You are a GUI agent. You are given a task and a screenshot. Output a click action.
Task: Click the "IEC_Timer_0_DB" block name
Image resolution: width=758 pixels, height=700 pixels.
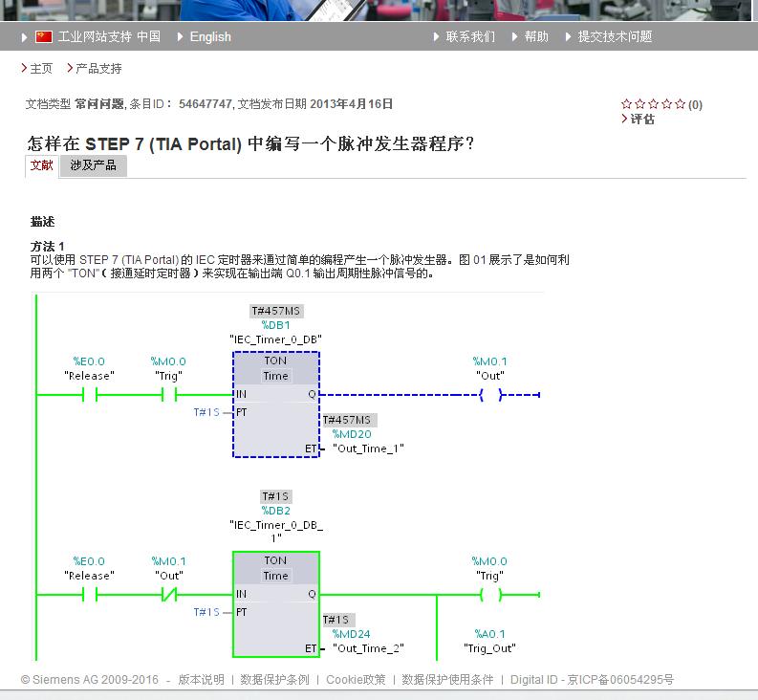275,339
